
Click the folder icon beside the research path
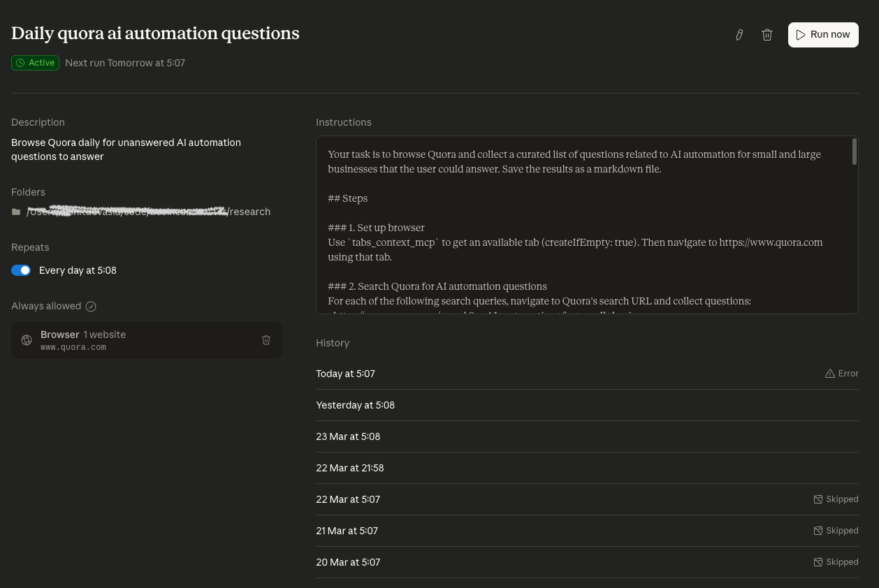coord(16,212)
